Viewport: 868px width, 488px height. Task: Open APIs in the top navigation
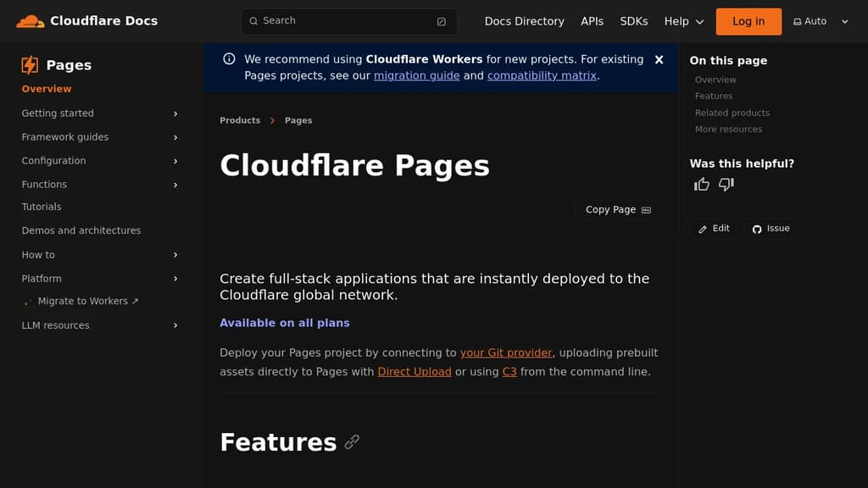(592, 21)
